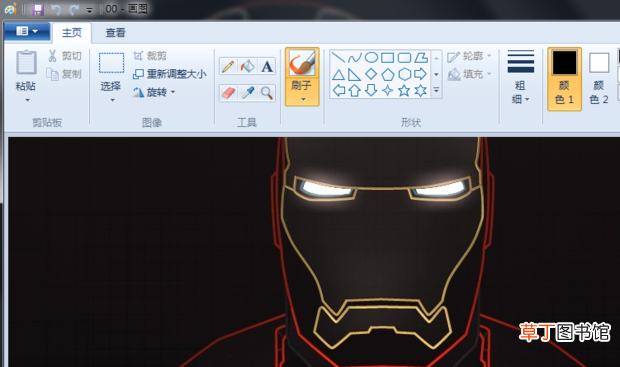Select Color 1 as active color
Image resolution: width=620 pixels, height=367 pixels.
pos(564,79)
